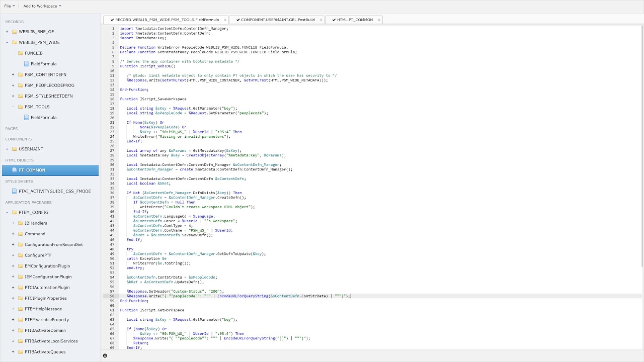Close the PSM_TOOLS.FieldFormula tab
This screenshot has width=644, height=362.
click(x=225, y=20)
